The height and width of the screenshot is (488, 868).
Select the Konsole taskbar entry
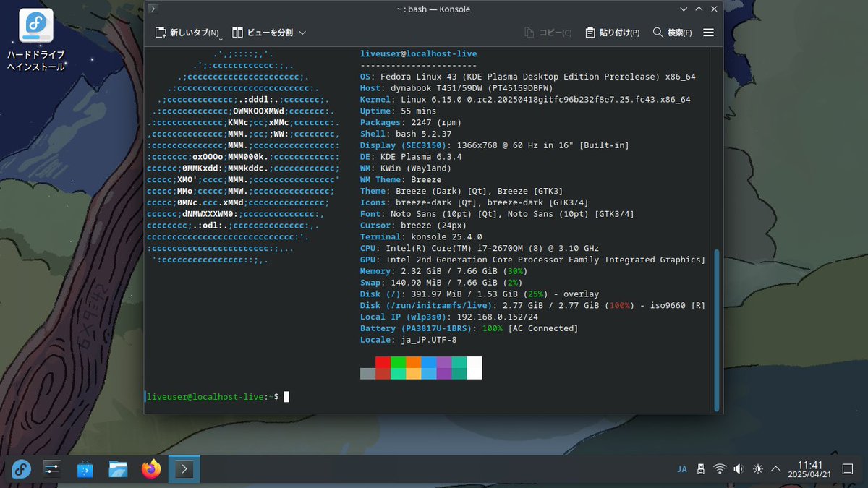click(x=184, y=469)
